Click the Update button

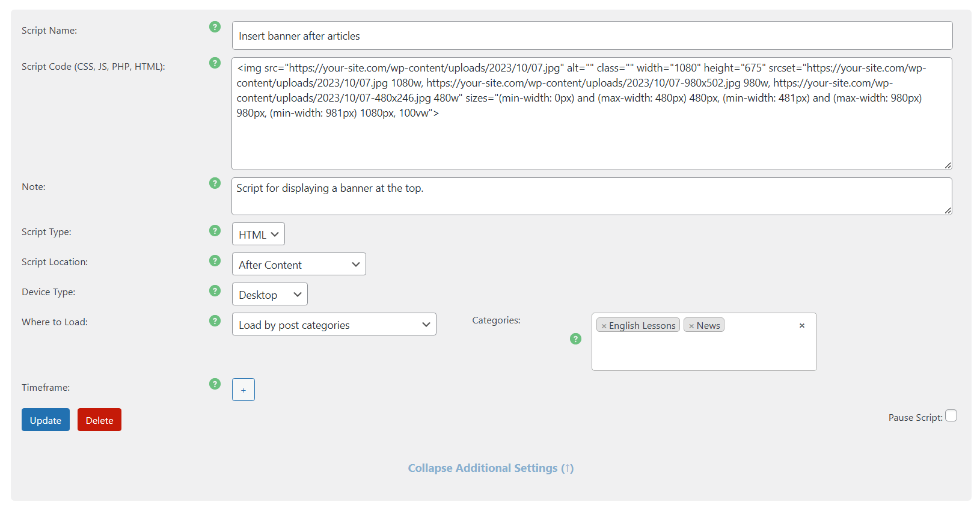click(46, 420)
